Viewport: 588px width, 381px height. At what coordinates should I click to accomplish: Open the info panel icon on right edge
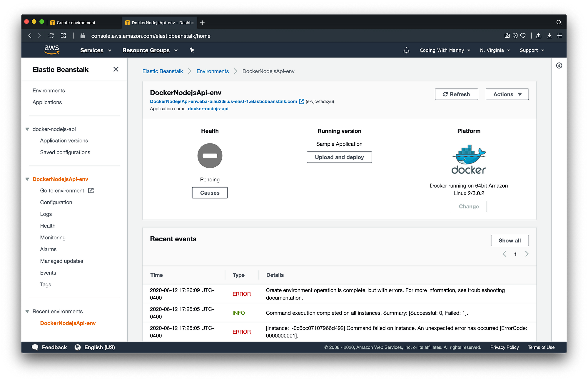[559, 66]
